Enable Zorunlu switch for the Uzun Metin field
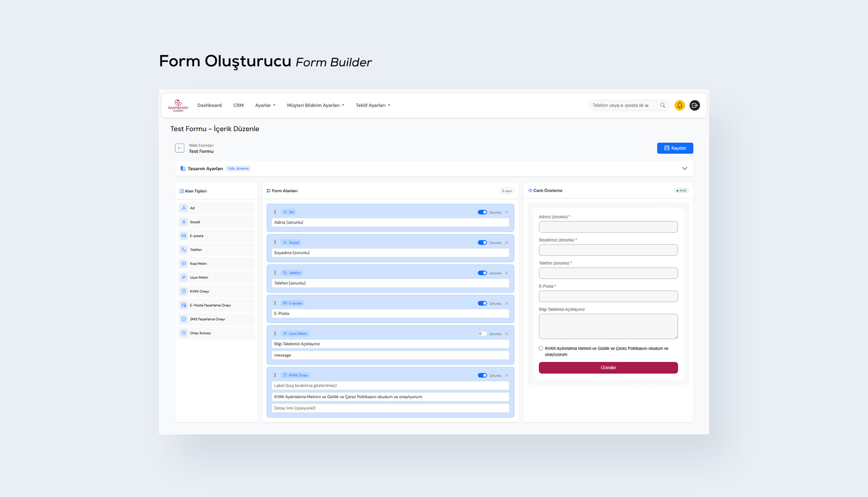The image size is (868, 497). click(x=482, y=334)
